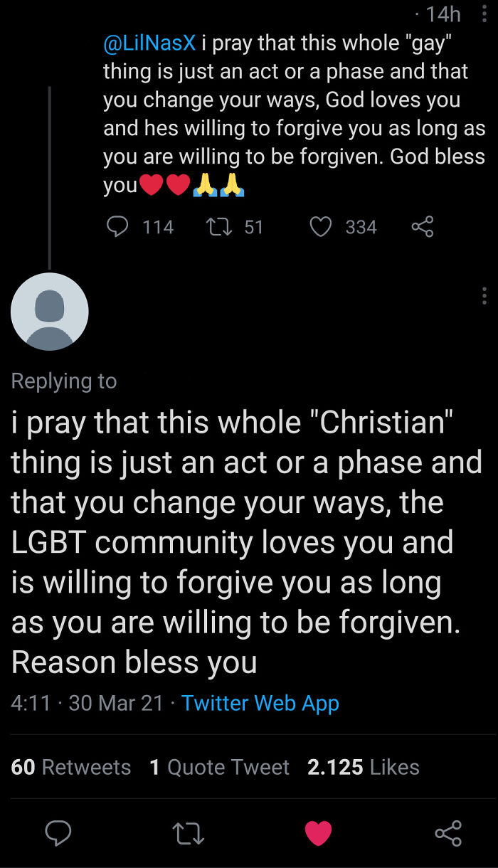The width and height of the screenshot is (498, 868).
Task: Tap the like icon showing 334 likes
Action: [x=321, y=227]
